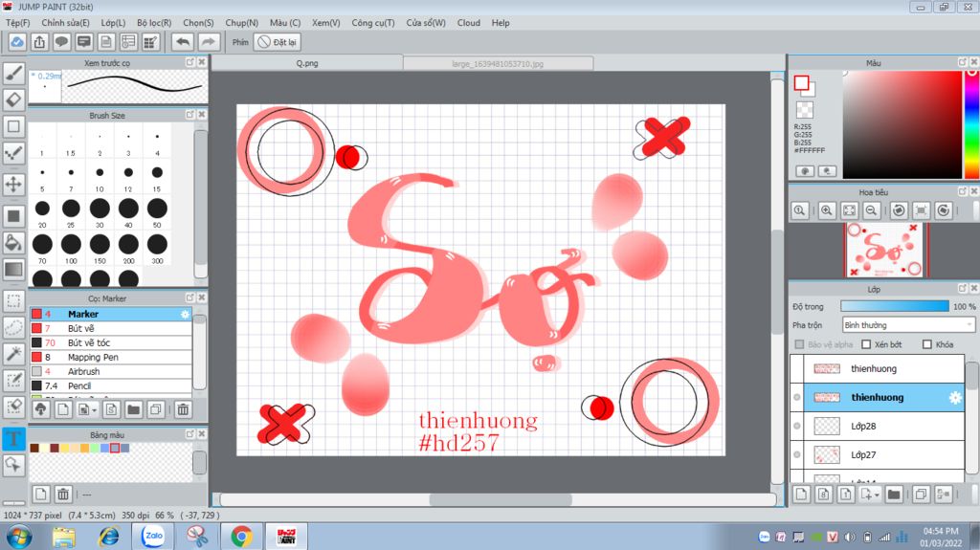This screenshot has height=550, width=980.
Task: Toggle Xén bớt clipping checkbox
Action: coord(866,344)
